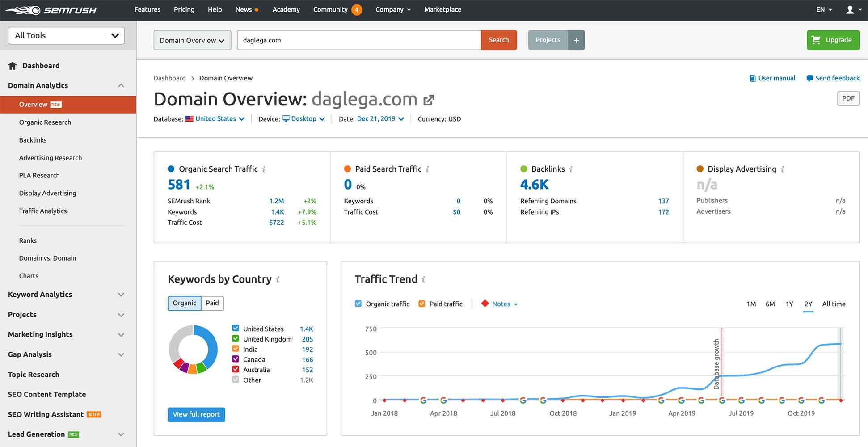Click info icon next to Backlinks
868x447 pixels.
pos(571,169)
